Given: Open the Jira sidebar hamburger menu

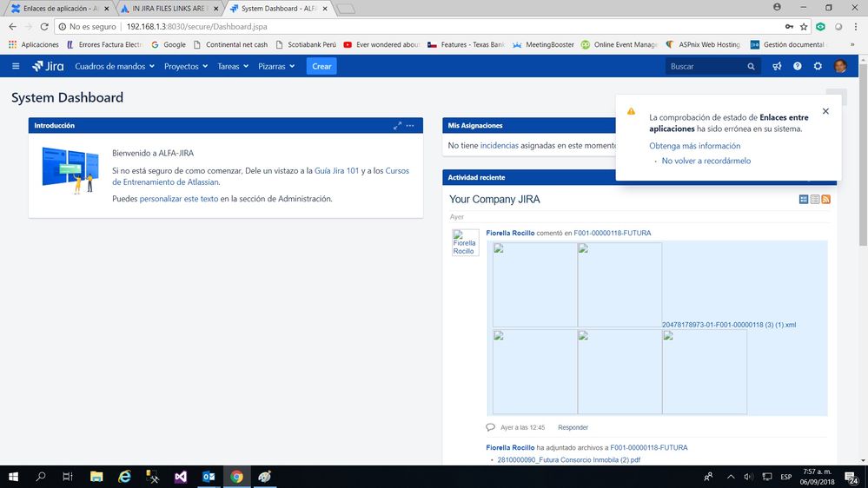Looking at the screenshot, I should (x=16, y=66).
